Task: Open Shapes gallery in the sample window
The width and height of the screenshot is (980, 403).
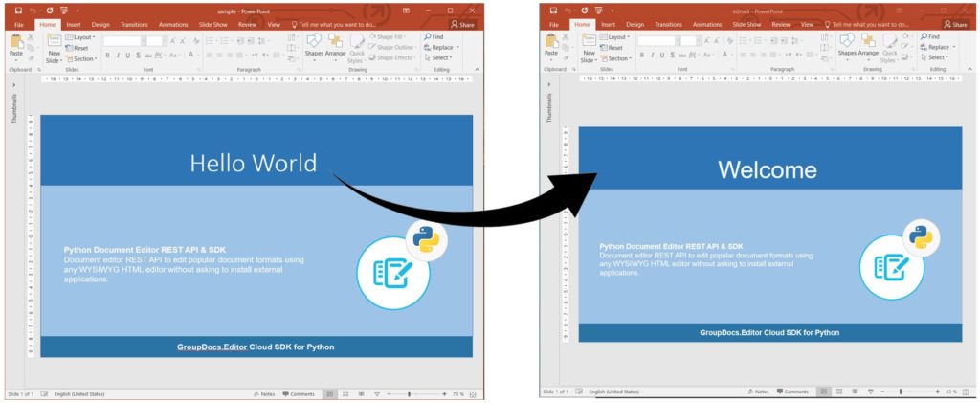Action: point(314,45)
